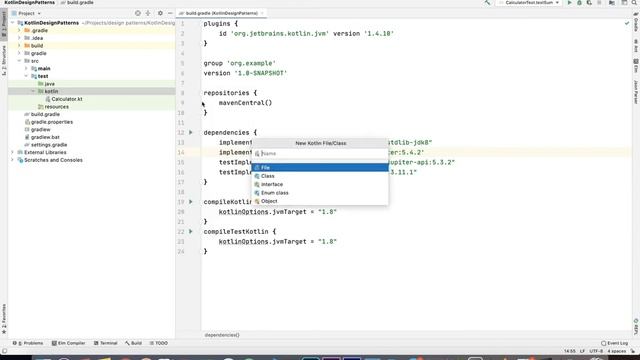Click the expand all icon in Project panel
The image size is (640, 360).
pyautogui.click(x=148, y=13)
